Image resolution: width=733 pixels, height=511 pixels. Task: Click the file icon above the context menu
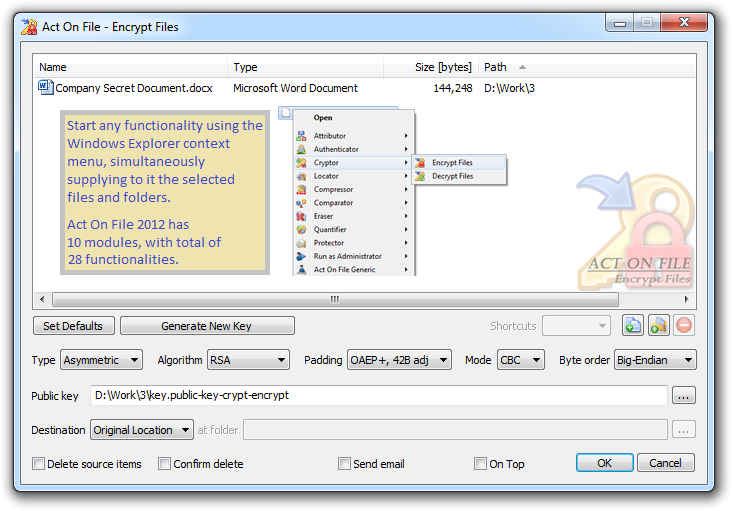point(286,113)
